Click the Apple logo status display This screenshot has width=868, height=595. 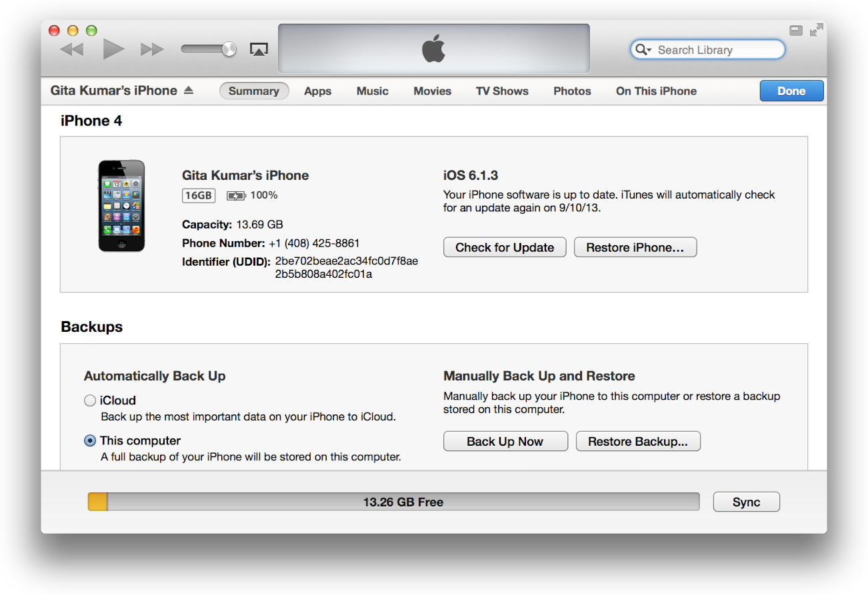434,49
